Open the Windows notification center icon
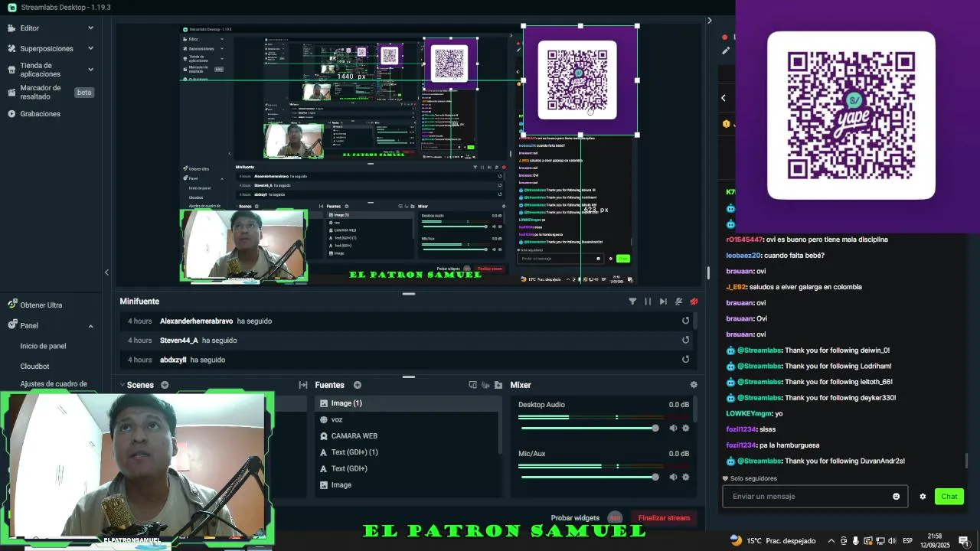This screenshot has width=980, height=551. pos(963,541)
